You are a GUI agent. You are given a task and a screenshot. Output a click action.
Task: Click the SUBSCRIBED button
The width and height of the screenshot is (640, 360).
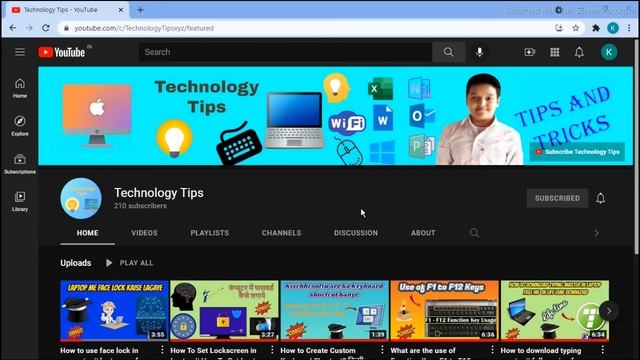point(557,198)
